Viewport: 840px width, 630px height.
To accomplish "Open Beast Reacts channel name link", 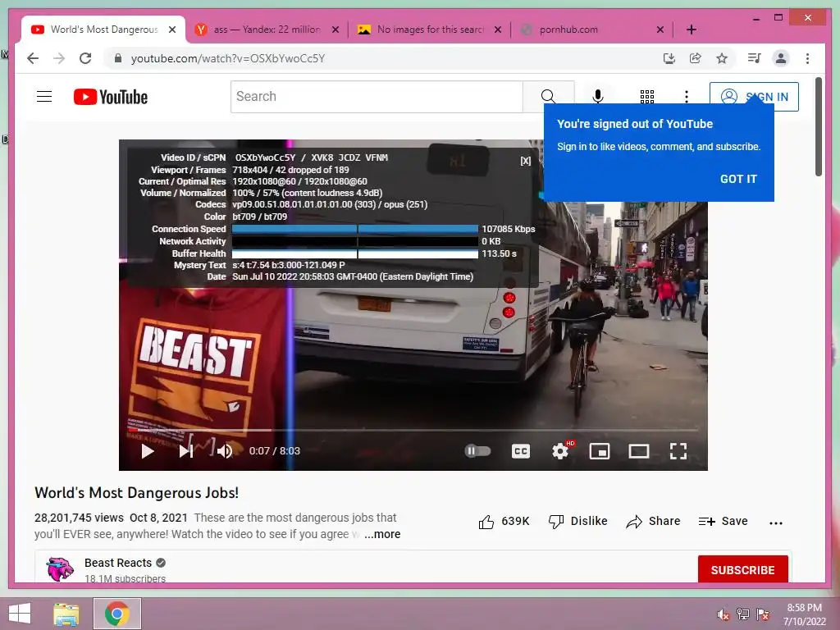I will [x=118, y=563].
